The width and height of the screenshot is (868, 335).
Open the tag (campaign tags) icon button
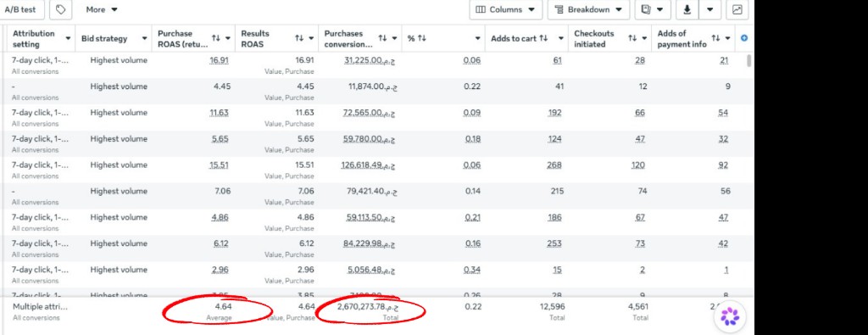(61, 9)
